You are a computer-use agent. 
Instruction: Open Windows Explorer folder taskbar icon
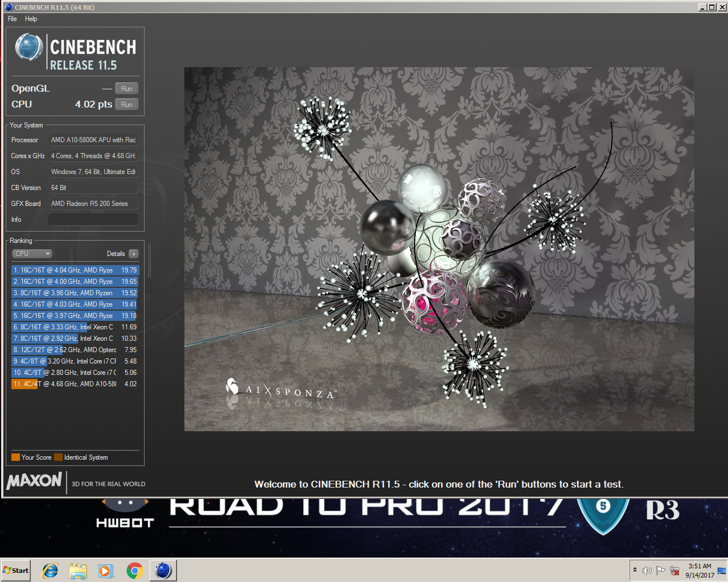[x=78, y=571]
